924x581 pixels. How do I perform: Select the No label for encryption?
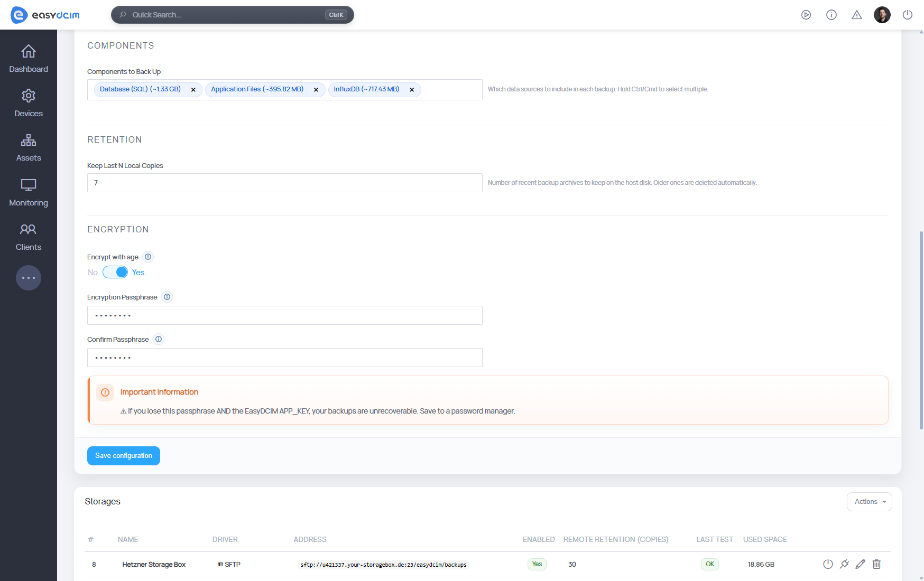(93, 273)
